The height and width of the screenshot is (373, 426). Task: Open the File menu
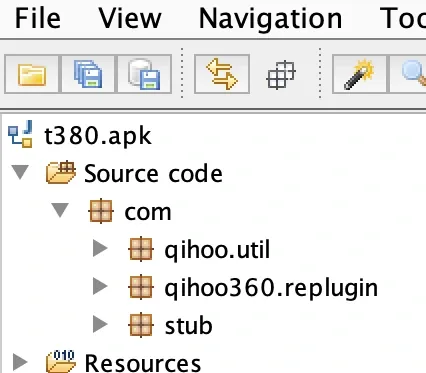tap(38, 19)
